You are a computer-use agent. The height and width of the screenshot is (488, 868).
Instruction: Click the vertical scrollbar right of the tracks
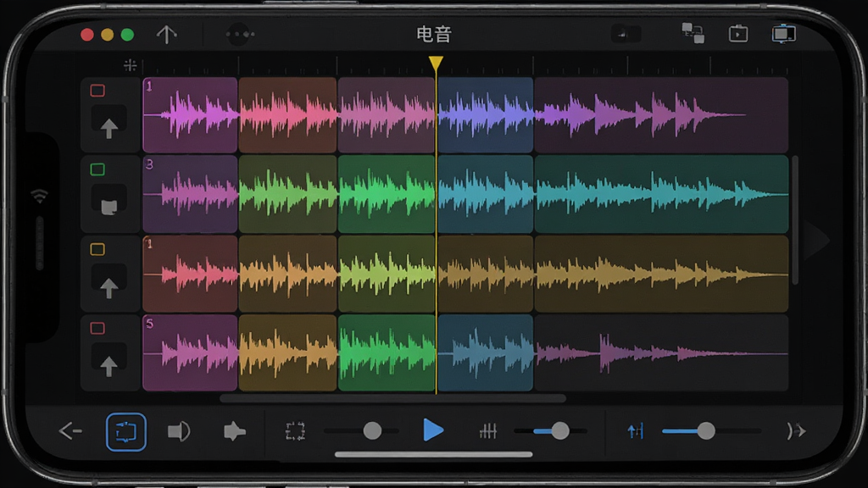(795, 220)
